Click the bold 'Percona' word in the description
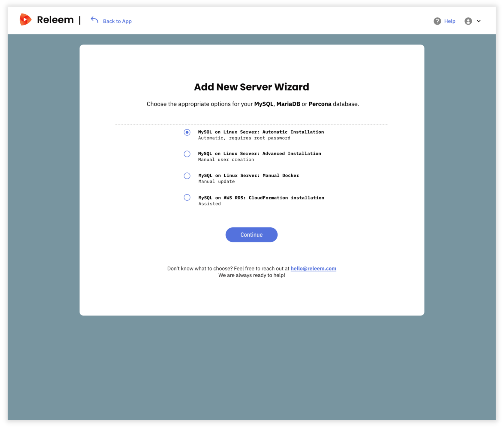Image resolution: width=504 pixels, height=427 pixels. 320,104
